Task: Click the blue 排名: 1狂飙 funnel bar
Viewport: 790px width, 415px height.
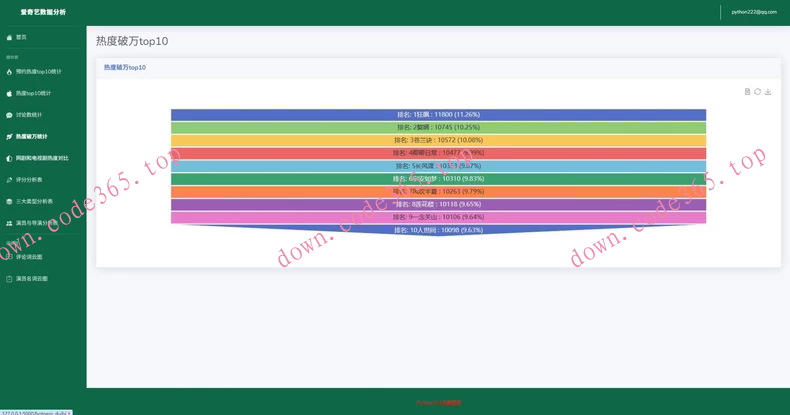Action: 438,115
